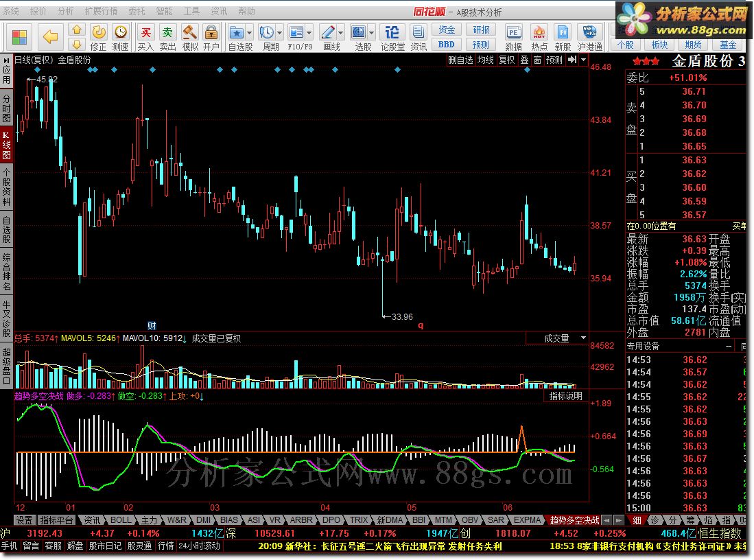Image resolution: width=754 pixels, height=560 pixels.
Task: Toggle the 均线 moving average display
Action: [485, 60]
